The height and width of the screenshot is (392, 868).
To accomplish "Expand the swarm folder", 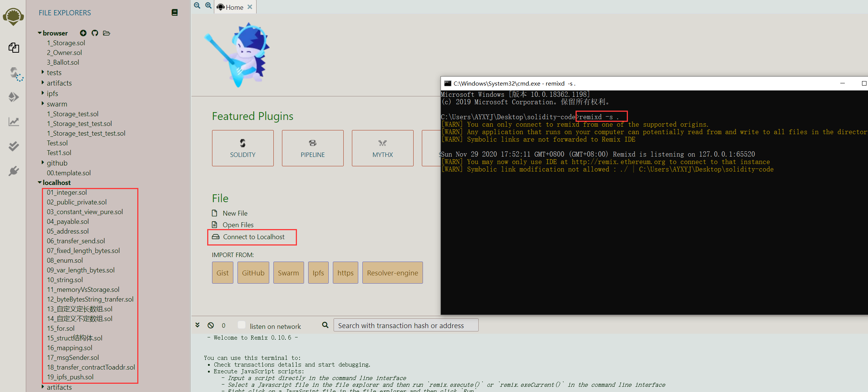I will click(57, 104).
